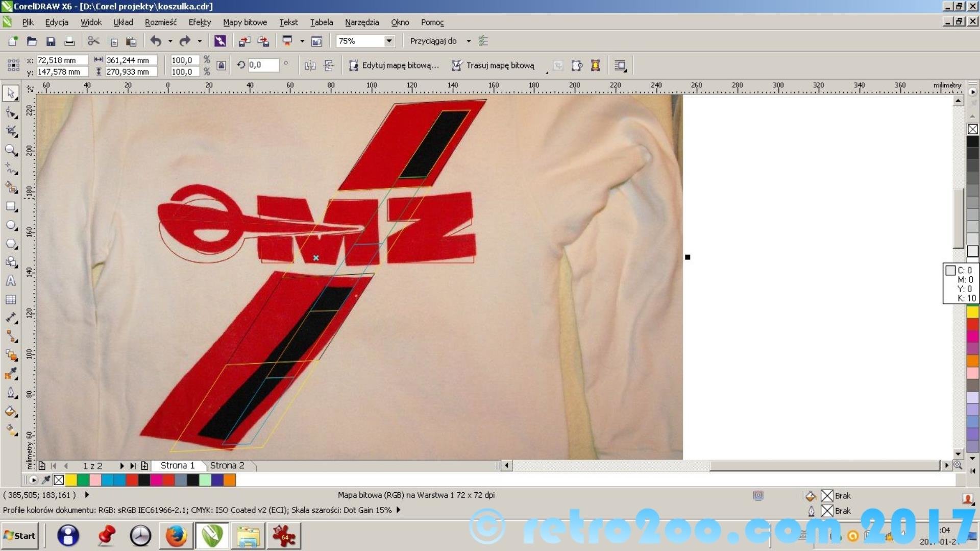Select the Crop tool
980x551 pixels.
pyautogui.click(x=11, y=131)
